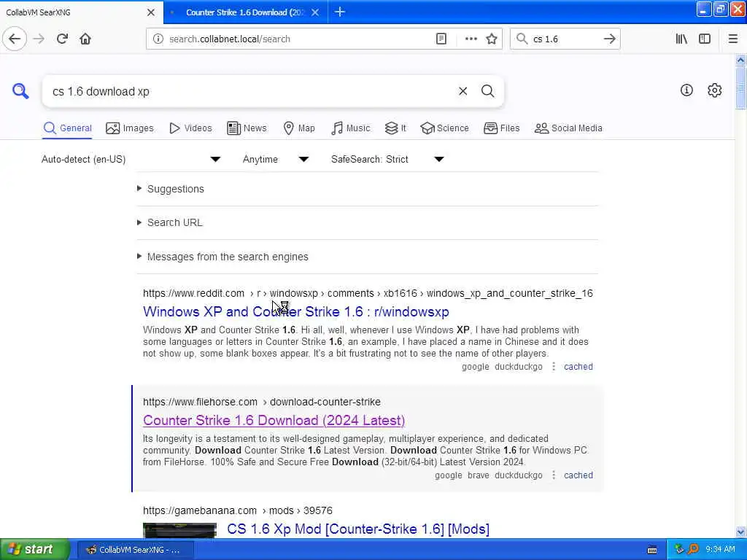Open options dots for the filehorse result
Screen dimensions: 747x560
[554, 475]
